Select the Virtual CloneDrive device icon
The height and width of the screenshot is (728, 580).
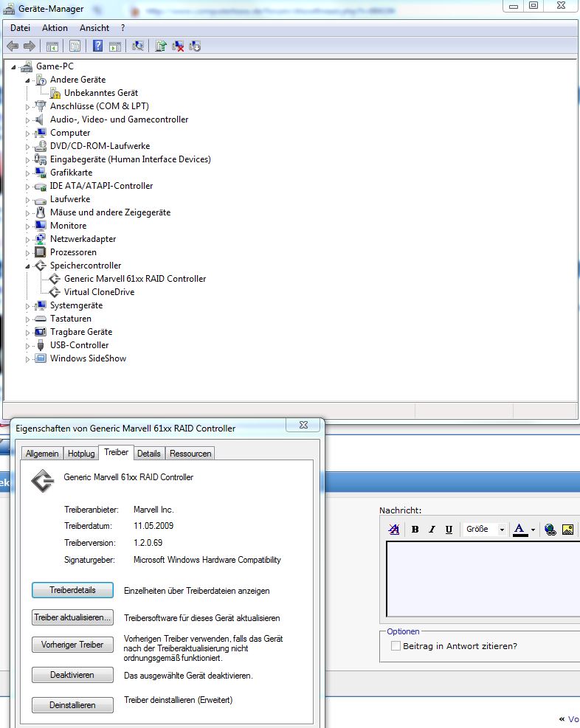click(55, 292)
